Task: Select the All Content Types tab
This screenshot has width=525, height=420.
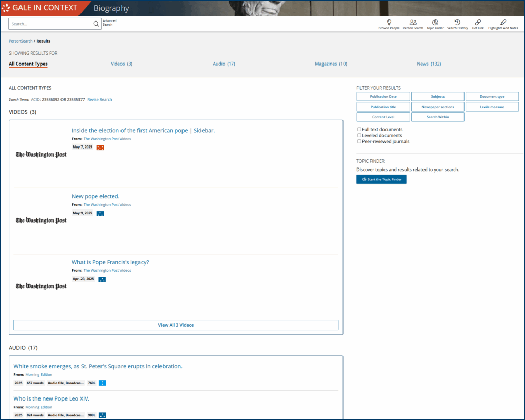Action: (x=28, y=64)
